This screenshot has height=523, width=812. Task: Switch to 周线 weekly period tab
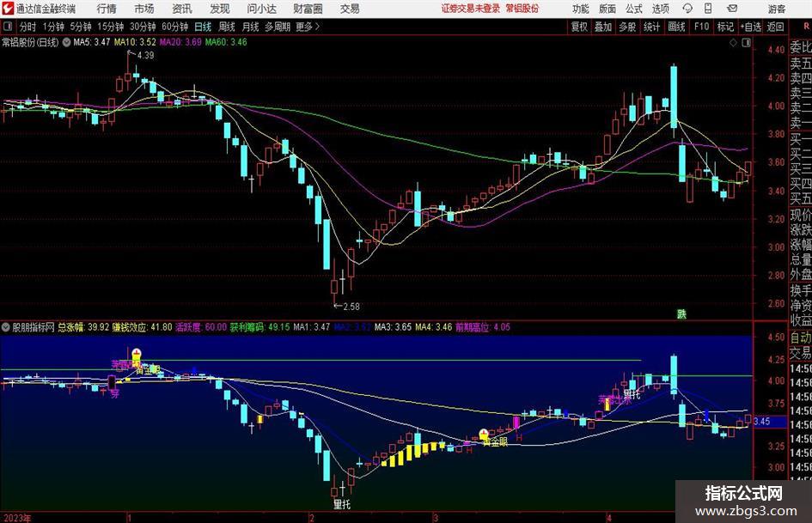pos(227,27)
